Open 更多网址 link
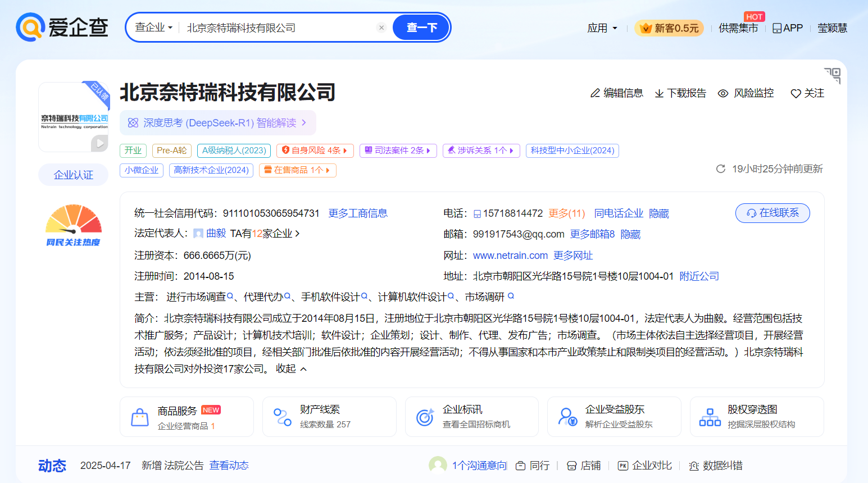 tap(573, 256)
